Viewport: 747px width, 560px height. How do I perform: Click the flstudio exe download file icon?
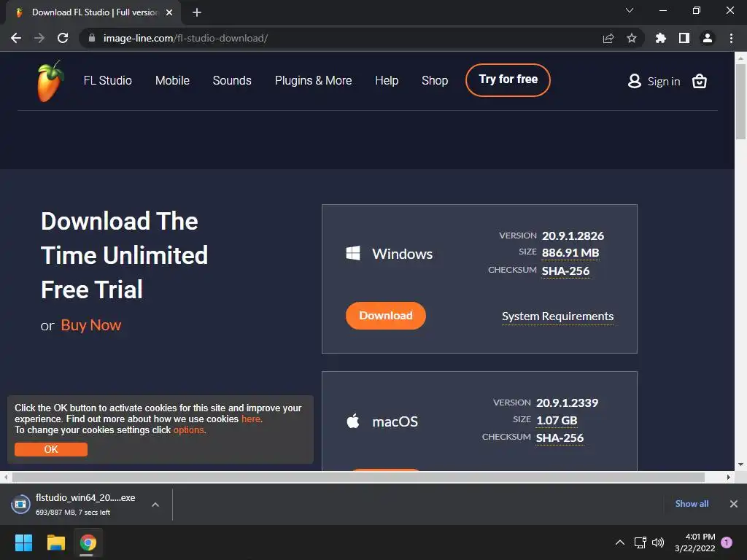(x=20, y=505)
